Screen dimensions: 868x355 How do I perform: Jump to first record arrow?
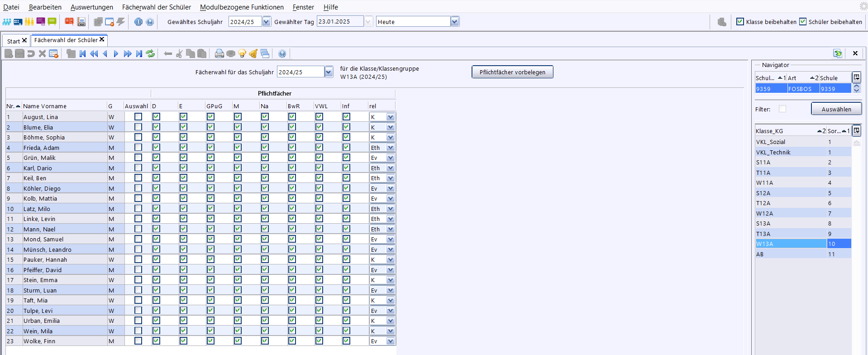coord(82,53)
